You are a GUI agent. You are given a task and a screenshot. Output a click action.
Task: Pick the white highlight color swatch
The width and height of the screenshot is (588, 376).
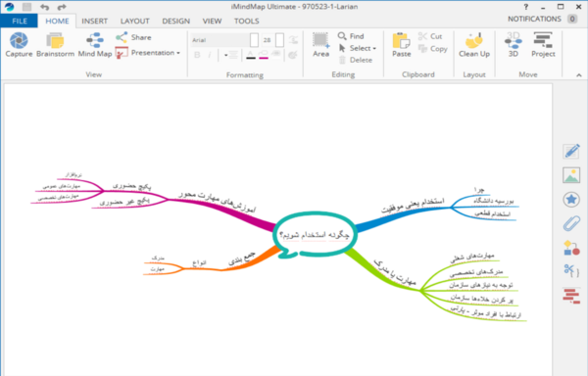click(276, 55)
